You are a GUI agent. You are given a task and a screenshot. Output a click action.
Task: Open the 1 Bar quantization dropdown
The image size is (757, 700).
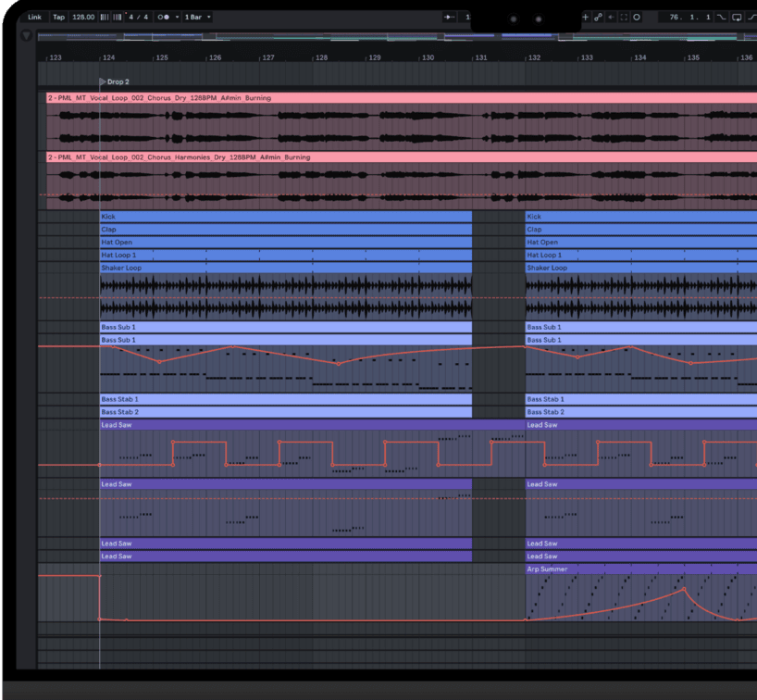[x=197, y=17]
